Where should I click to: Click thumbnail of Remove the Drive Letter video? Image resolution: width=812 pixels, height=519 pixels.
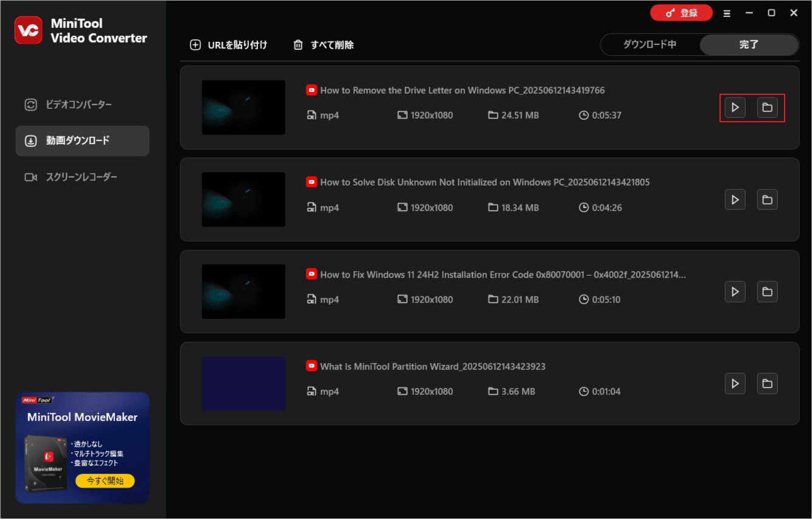pos(243,108)
